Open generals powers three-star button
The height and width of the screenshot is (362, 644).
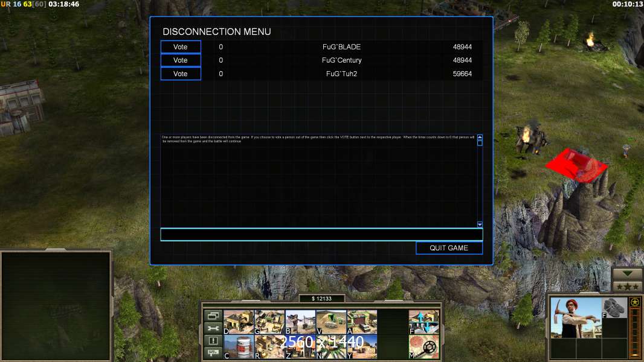click(627, 287)
